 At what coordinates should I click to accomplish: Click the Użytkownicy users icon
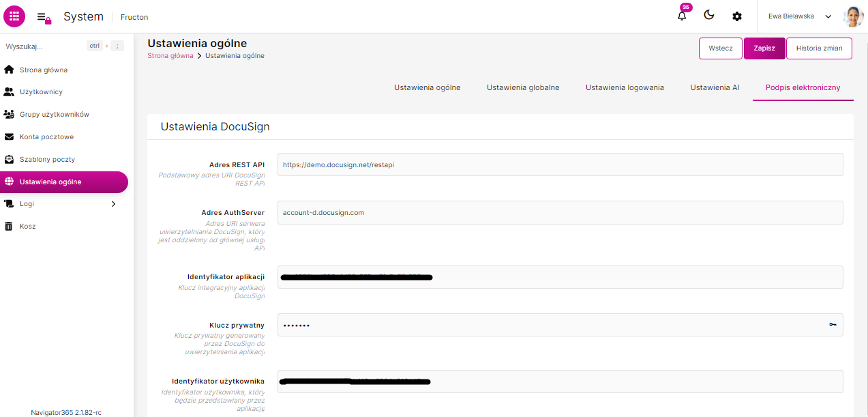point(9,91)
